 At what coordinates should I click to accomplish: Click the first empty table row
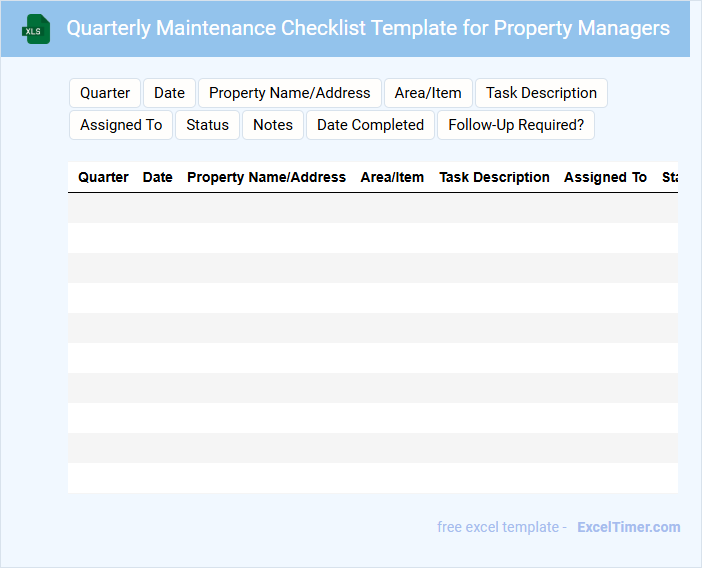click(372, 208)
